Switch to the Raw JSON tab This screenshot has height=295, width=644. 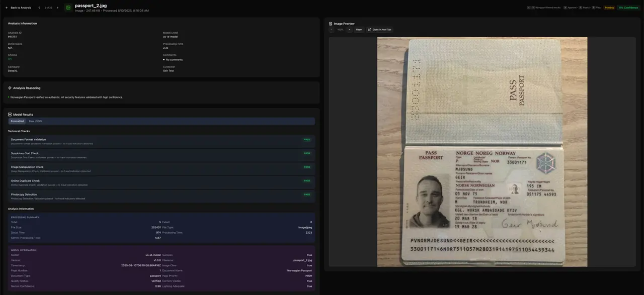pyautogui.click(x=35, y=121)
